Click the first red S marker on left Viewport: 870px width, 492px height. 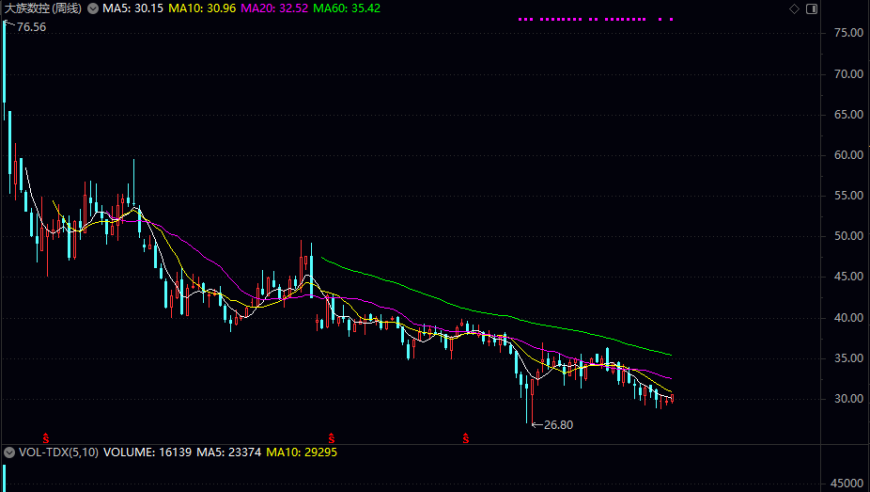point(46,438)
